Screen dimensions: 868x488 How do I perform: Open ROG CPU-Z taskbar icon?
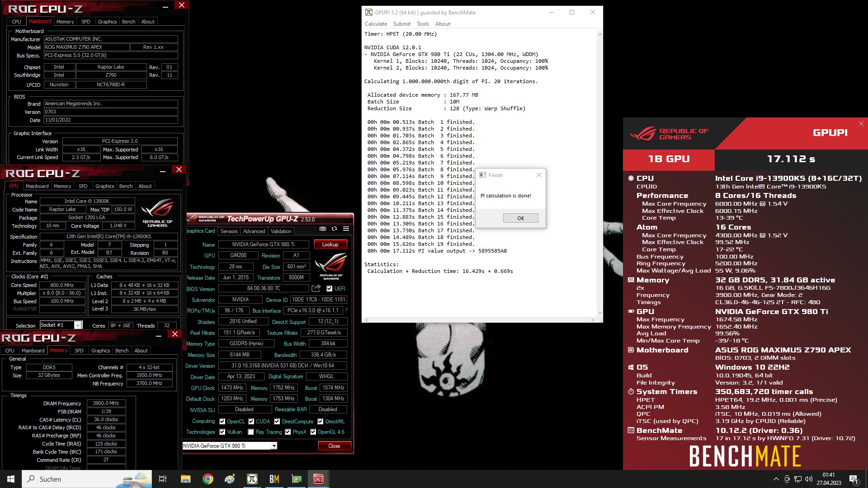click(x=318, y=479)
